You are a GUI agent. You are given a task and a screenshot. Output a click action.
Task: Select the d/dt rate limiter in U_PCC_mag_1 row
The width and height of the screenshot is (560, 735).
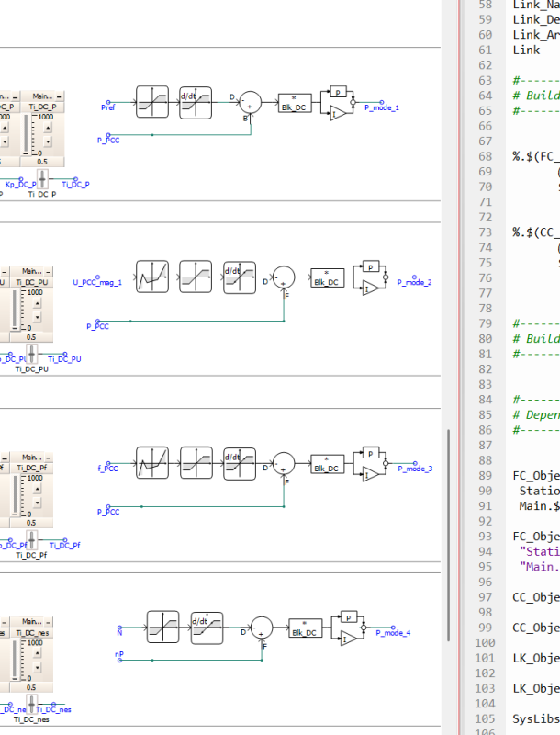pyautogui.click(x=240, y=277)
